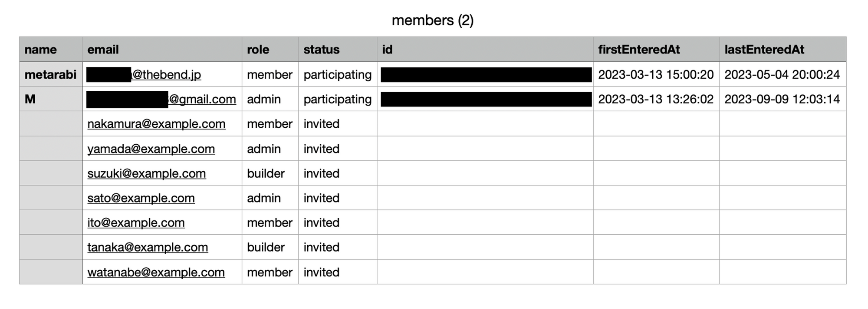Viewport: 868px width, 309px height.
Task: Click the 2023-09-09 12:03:14 lastEnteredAt cell
Action: pyautogui.click(x=783, y=99)
